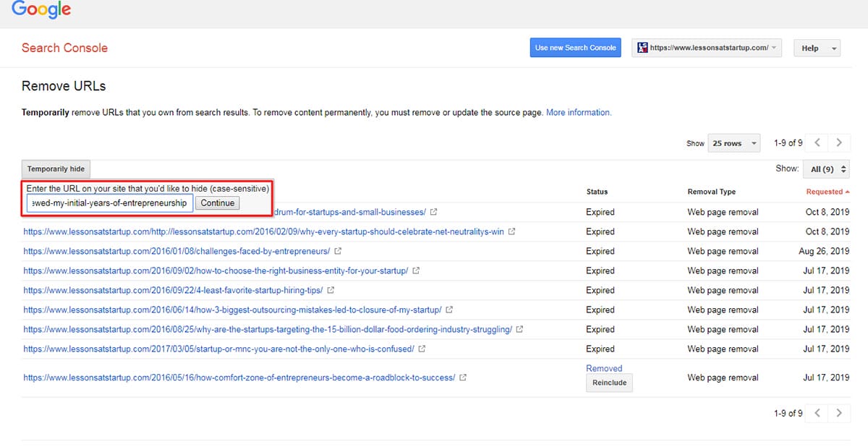Viewport: 868px width, 447px height.
Task: Change the Show All (9) filter
Action: pos(826,169)
